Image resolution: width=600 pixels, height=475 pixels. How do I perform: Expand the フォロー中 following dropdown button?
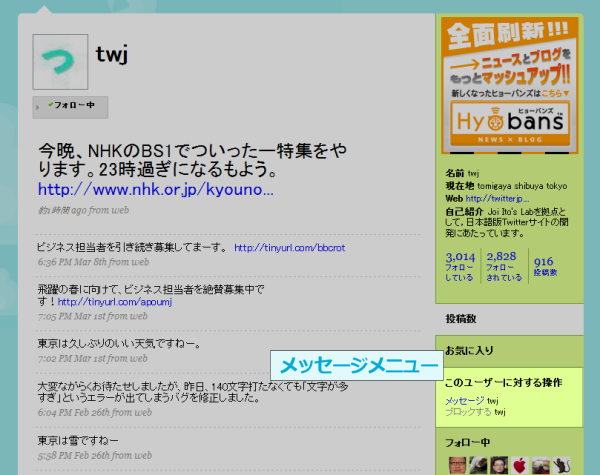[x=70, y=107]
